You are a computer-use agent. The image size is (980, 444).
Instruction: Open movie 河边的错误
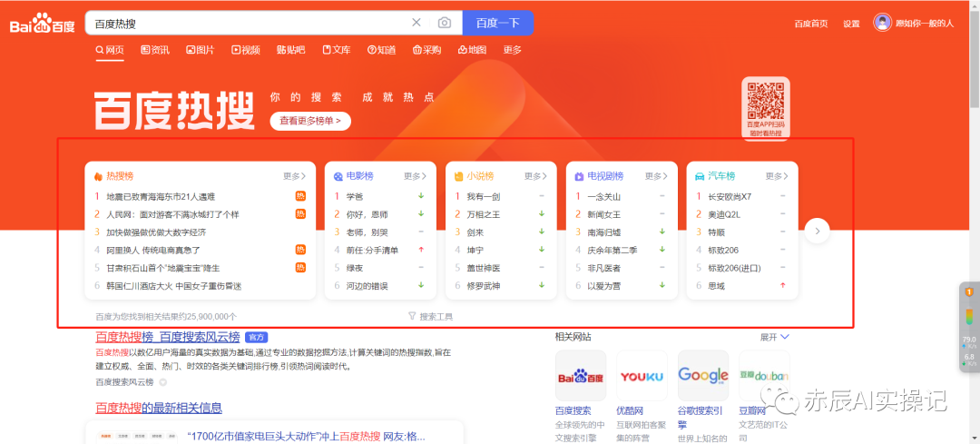click(367, 286)
